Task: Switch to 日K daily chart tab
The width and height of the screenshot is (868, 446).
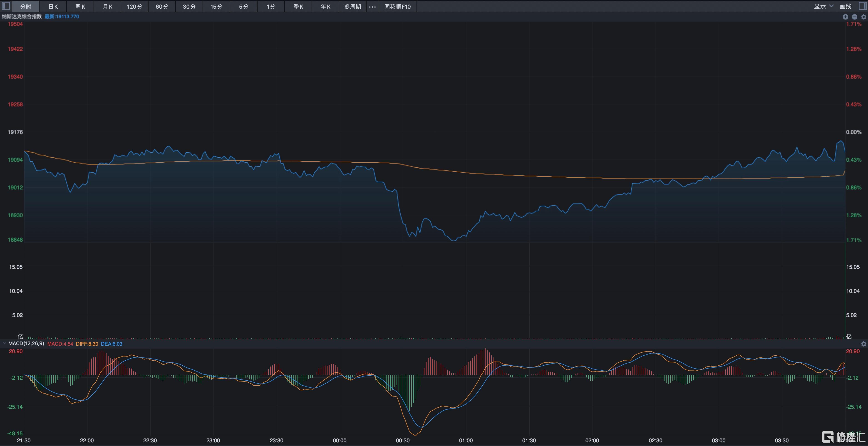Action: (x=53, y=7)
